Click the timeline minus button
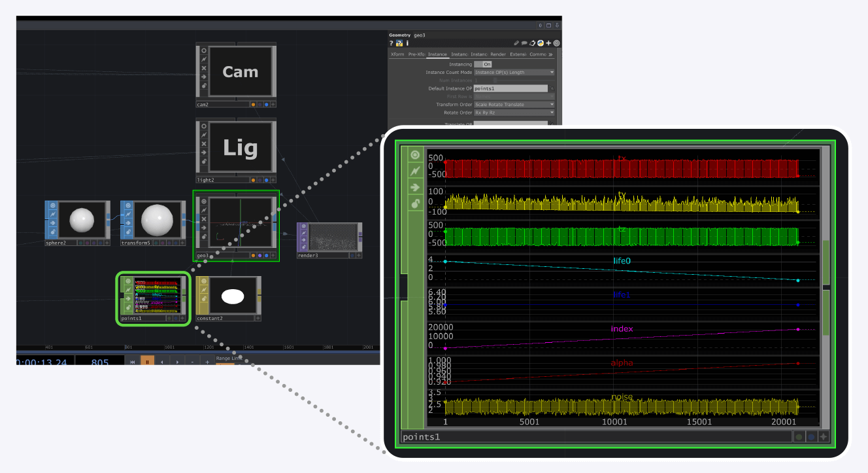 (x=193, y=362)
